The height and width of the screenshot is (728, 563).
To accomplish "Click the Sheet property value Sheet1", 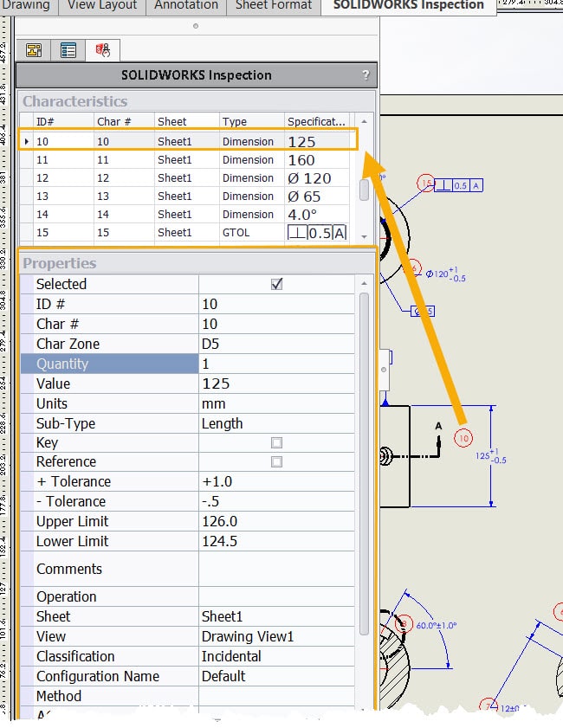I will (x=277, y=616).
